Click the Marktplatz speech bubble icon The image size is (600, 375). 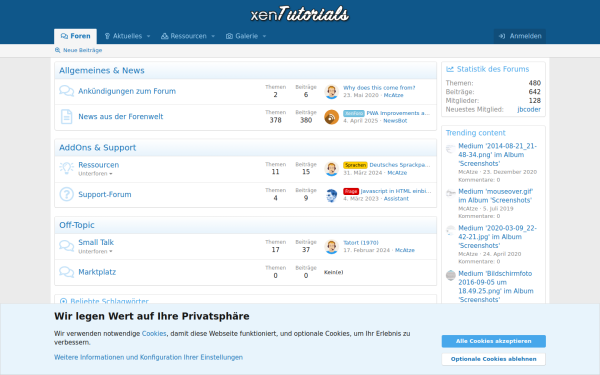tap(66, 272)
